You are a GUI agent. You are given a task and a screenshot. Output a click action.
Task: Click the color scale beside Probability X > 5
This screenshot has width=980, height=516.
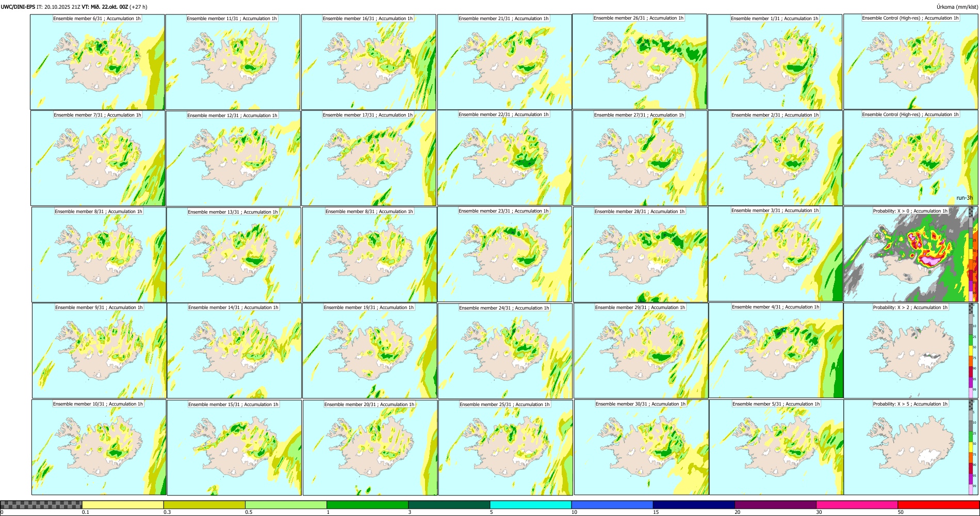(971, 447)
